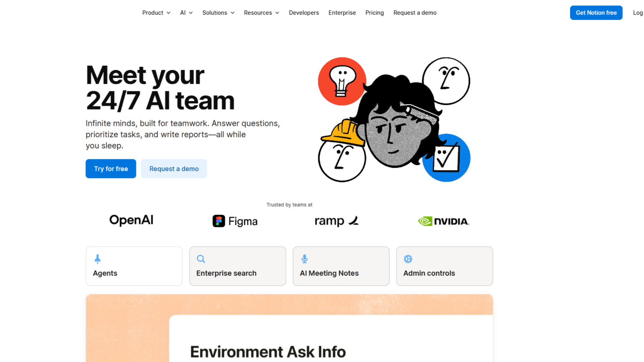Click the gear icon on Admin controls card
The width and height of the screenshot is (644, 362).
[x=408, y=259]
